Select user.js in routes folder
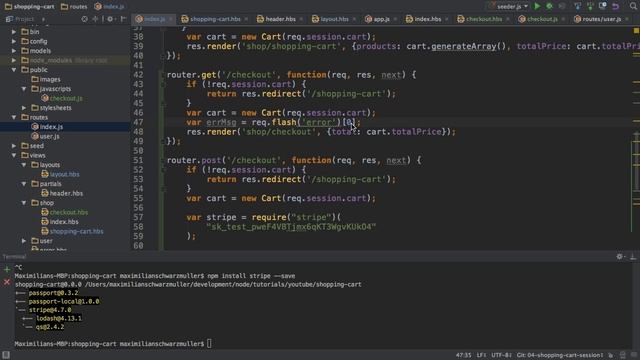The image size is (640, 360). tap(45, 136)
